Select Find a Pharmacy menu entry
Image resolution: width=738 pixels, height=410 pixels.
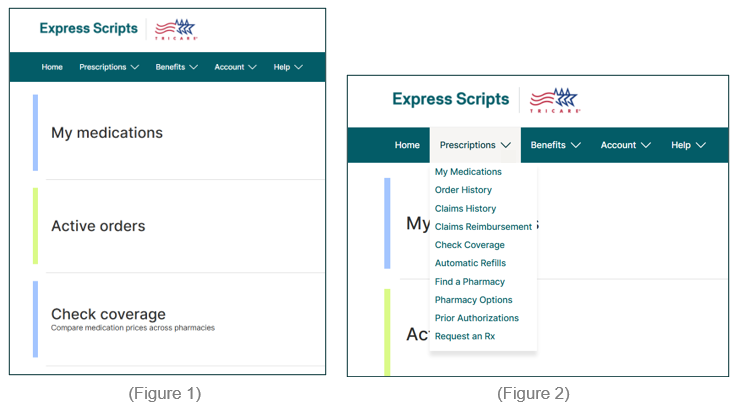click(469, 281)
